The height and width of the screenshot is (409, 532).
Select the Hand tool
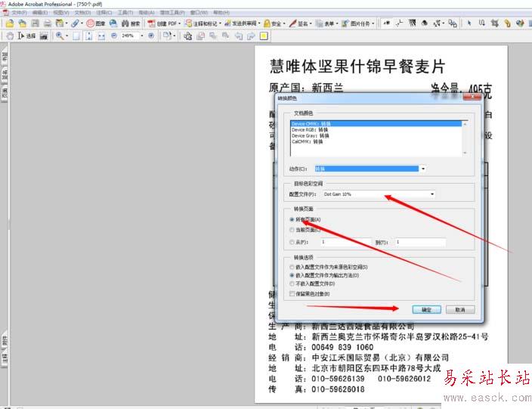tap(10, 36)
